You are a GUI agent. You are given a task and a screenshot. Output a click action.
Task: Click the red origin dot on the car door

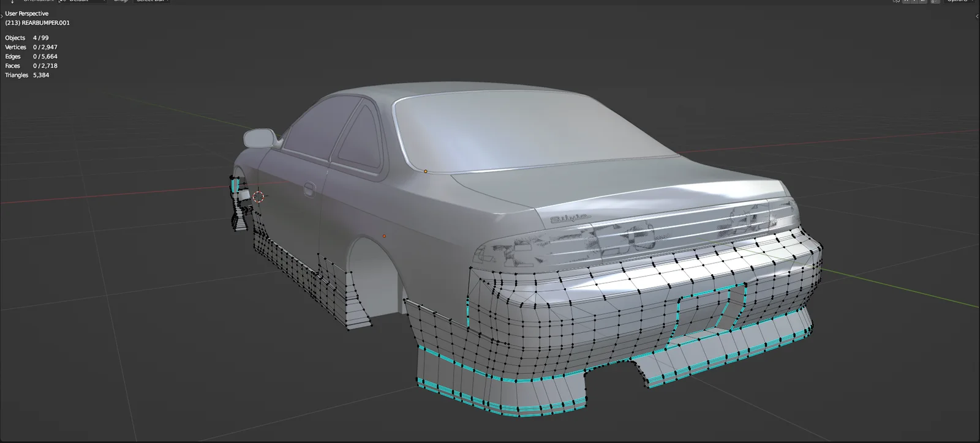[384, 236]
